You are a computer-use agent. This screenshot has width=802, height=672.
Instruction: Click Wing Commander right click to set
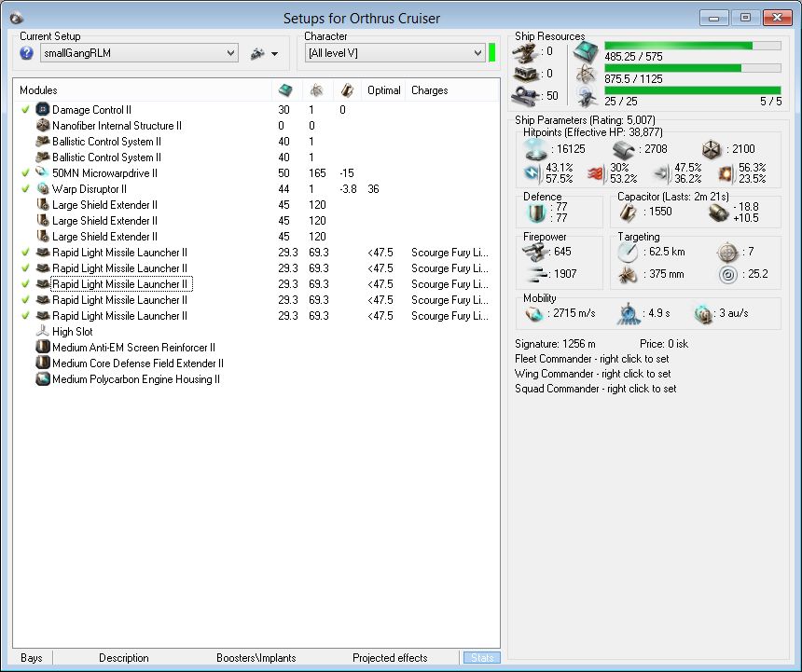[x=593, y=374]
